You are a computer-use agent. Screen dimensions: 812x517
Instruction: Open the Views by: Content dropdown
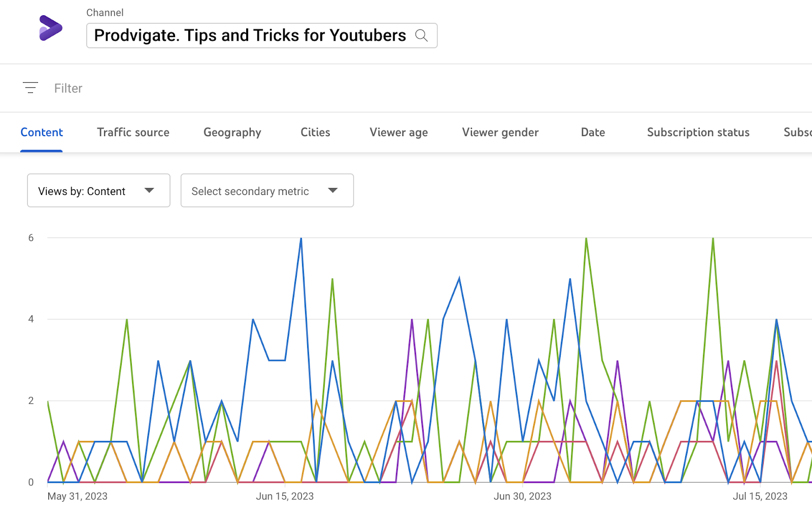point(98,190)
